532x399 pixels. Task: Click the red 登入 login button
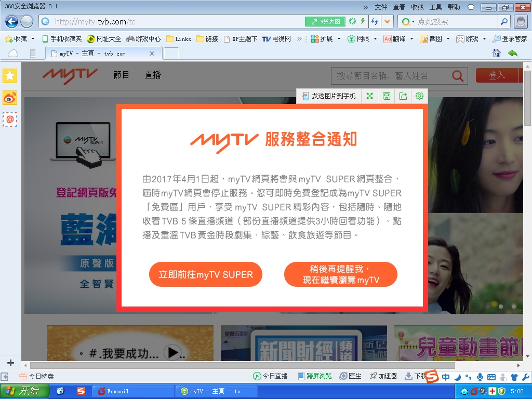497,75
